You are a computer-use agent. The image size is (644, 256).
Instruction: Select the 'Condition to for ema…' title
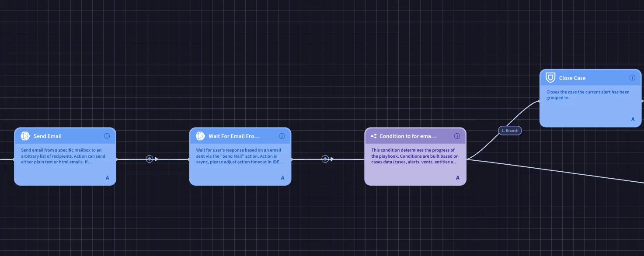[408, 136]
